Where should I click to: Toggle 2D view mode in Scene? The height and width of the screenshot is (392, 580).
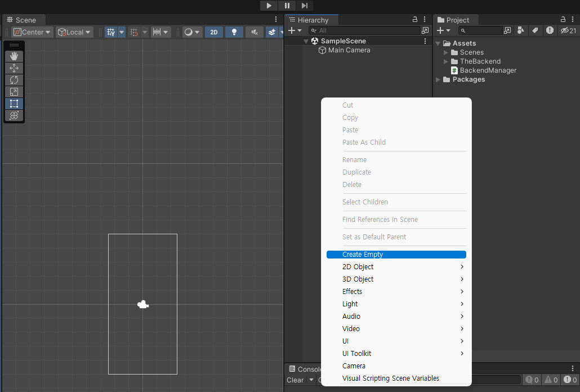(x=214, y=32)
